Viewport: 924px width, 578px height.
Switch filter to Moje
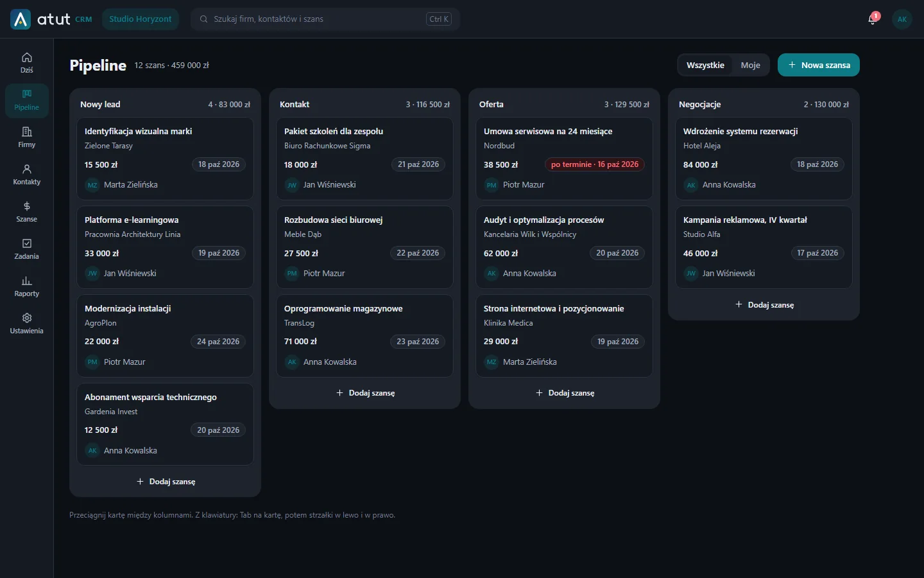point(750,65)
